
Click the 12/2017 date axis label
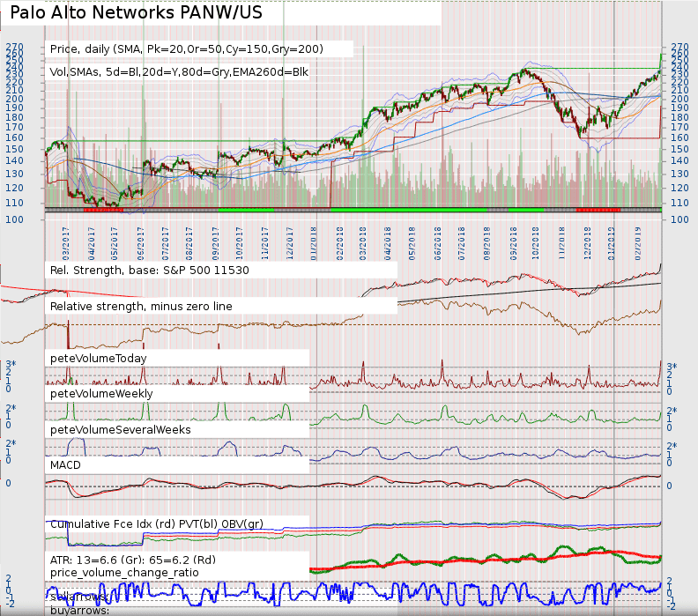coord(290,243)
